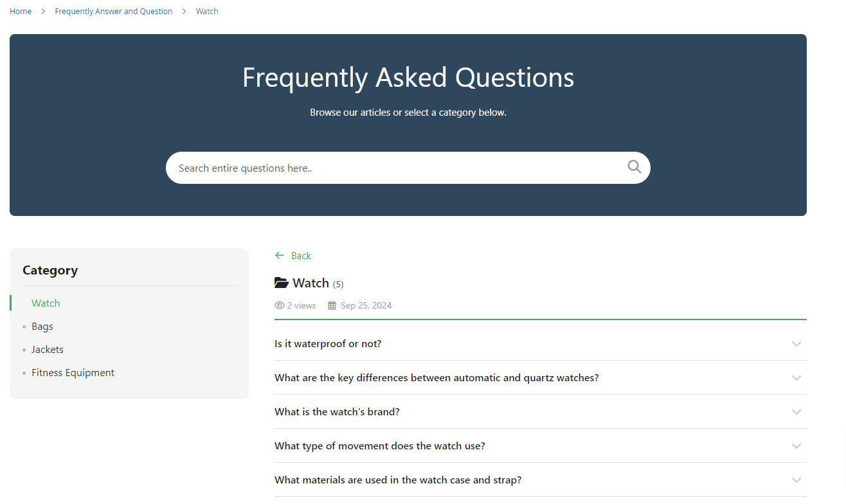Select the Watch category in sidebar

46,303
